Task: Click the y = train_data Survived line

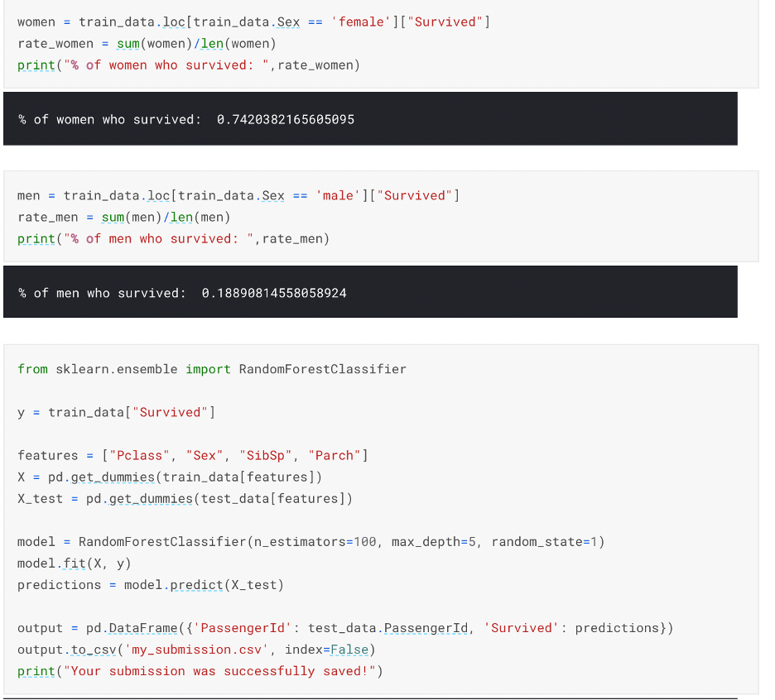Action: (116, 412)
